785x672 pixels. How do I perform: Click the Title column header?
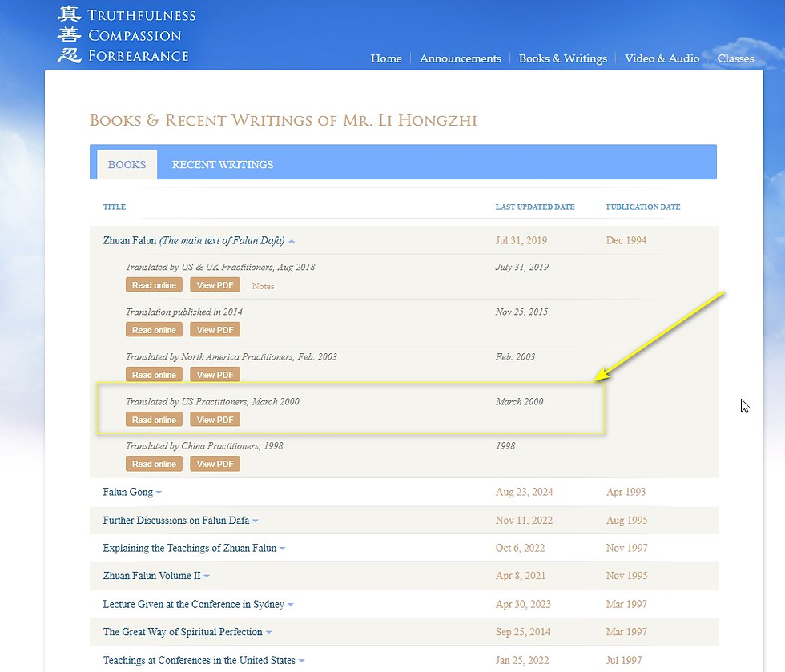tap(114, 207)
